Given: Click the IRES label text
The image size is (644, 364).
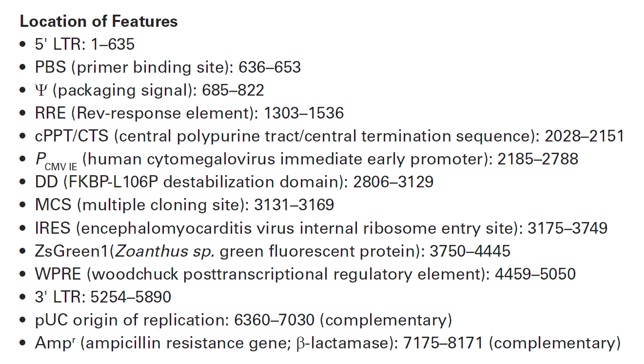Looking at the screenshot, I should click(x=53, y=228).
